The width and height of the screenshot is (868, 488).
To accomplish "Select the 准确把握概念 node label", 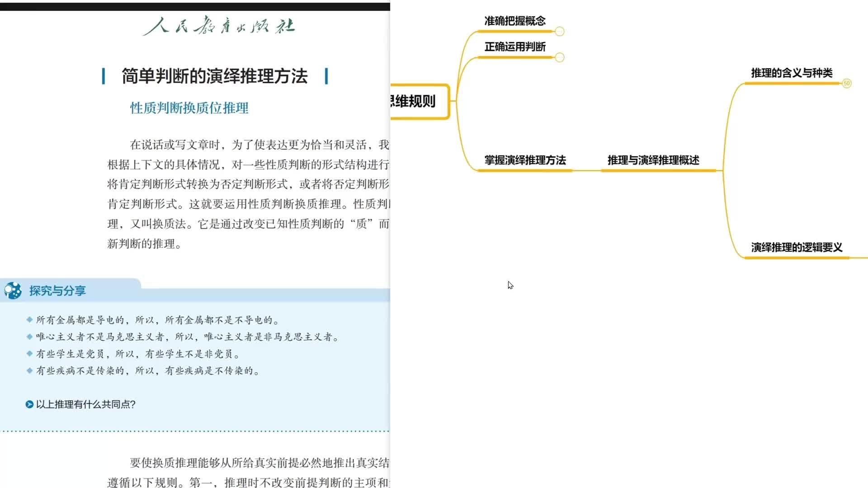I will coord(515,21).
